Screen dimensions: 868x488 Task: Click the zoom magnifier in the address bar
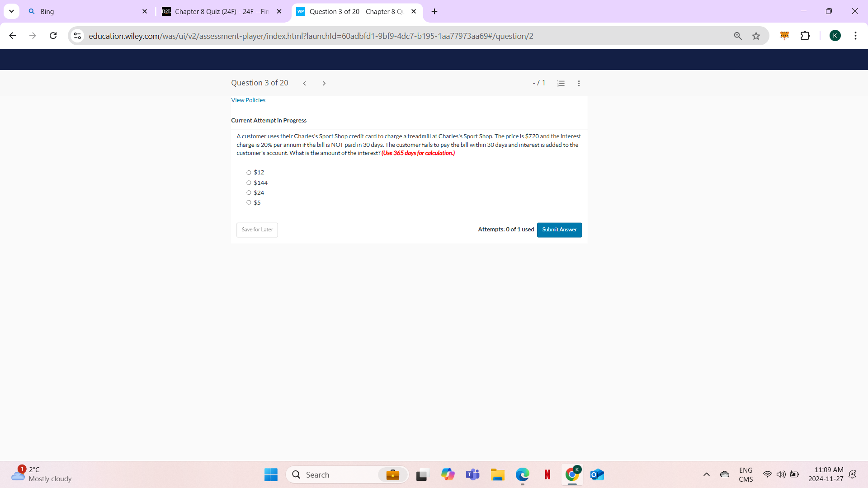[x=738, y=36]
